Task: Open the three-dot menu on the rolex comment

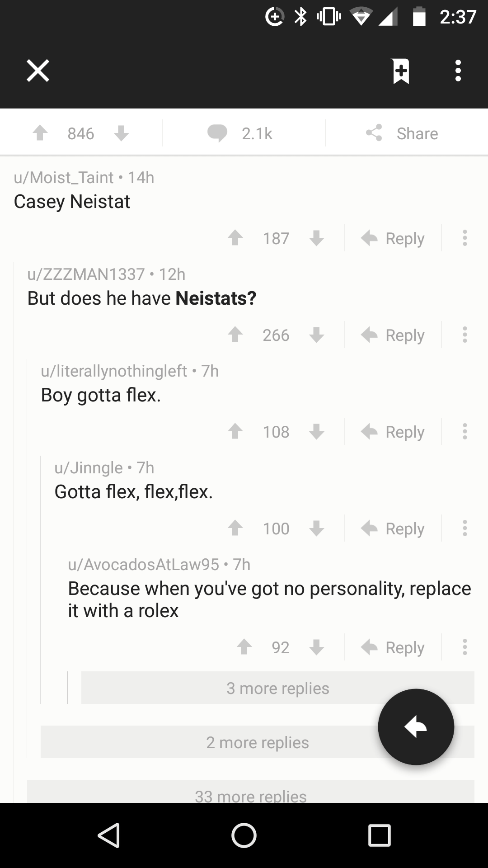Action: [x=465, y=647]
